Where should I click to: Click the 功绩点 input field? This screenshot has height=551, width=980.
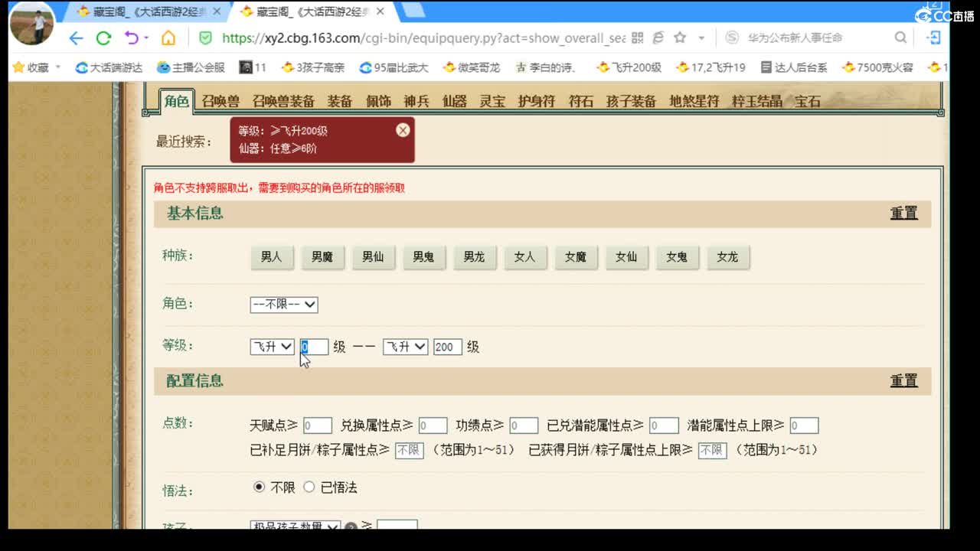524,425
